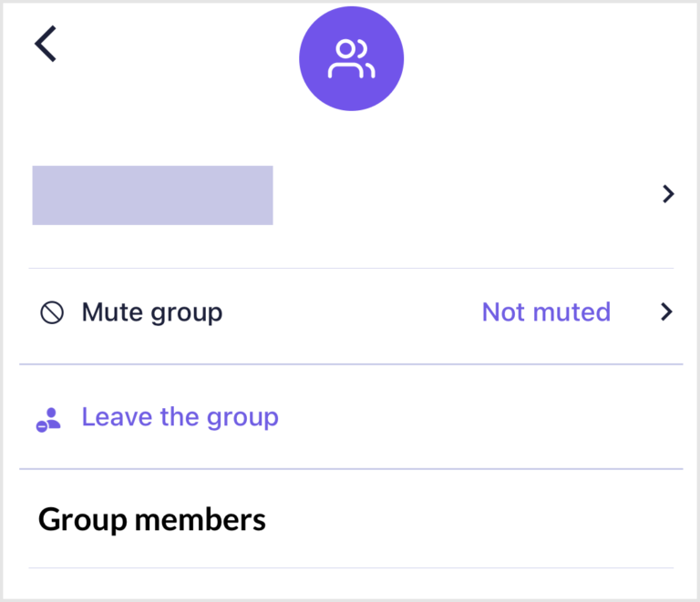Screen dimensions: 700x602
Task: Expand mute options with the chevron
Action: (x=666, y=311)
